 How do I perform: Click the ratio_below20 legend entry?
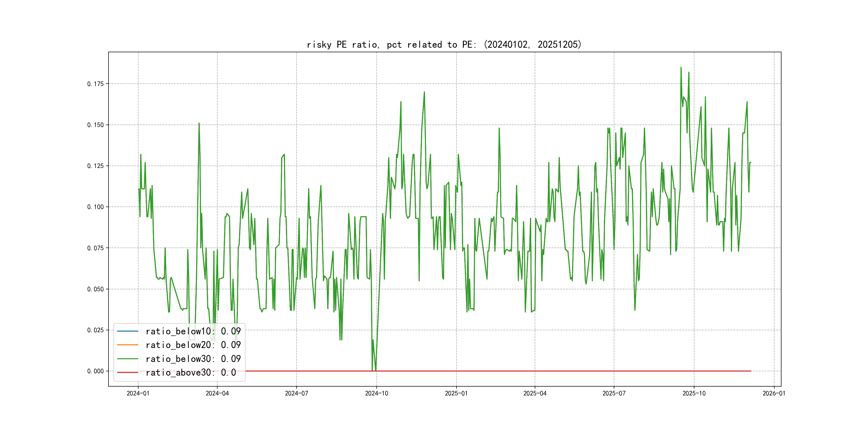pyautogui.click(x=193, y=345)
